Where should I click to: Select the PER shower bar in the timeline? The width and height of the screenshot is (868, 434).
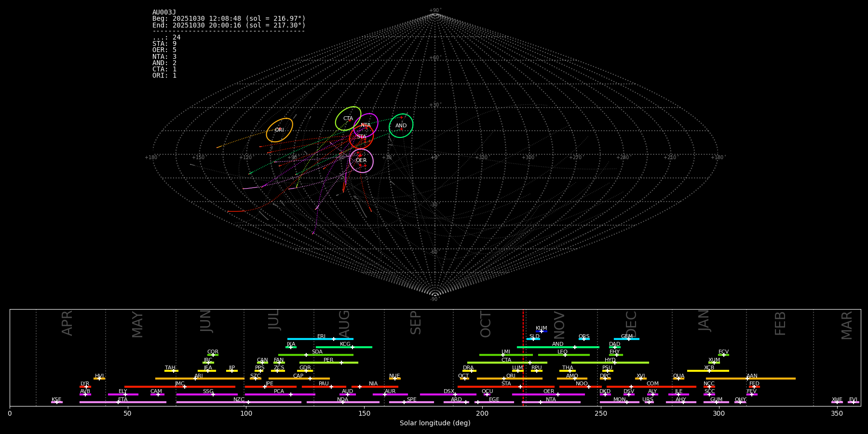point(328,363)
